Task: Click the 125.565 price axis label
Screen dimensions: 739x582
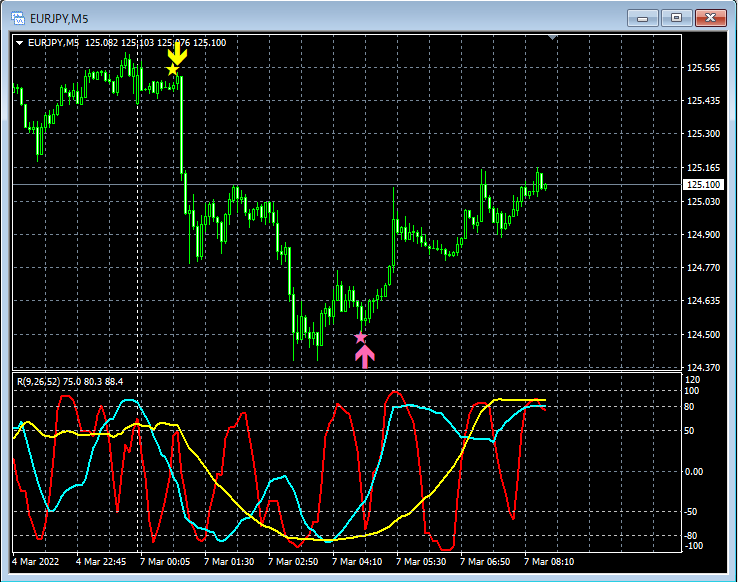Action: pos(703,68)
